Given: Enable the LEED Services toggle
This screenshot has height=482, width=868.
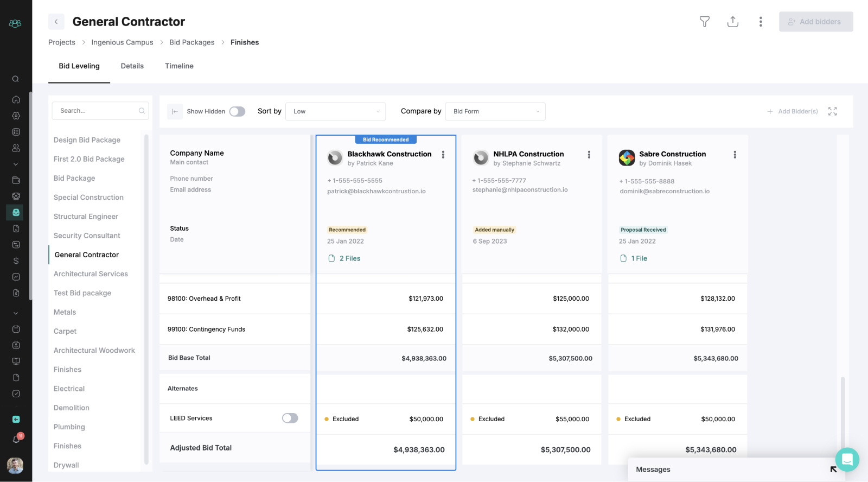Looking at the screenshot, I should (290, 418).
